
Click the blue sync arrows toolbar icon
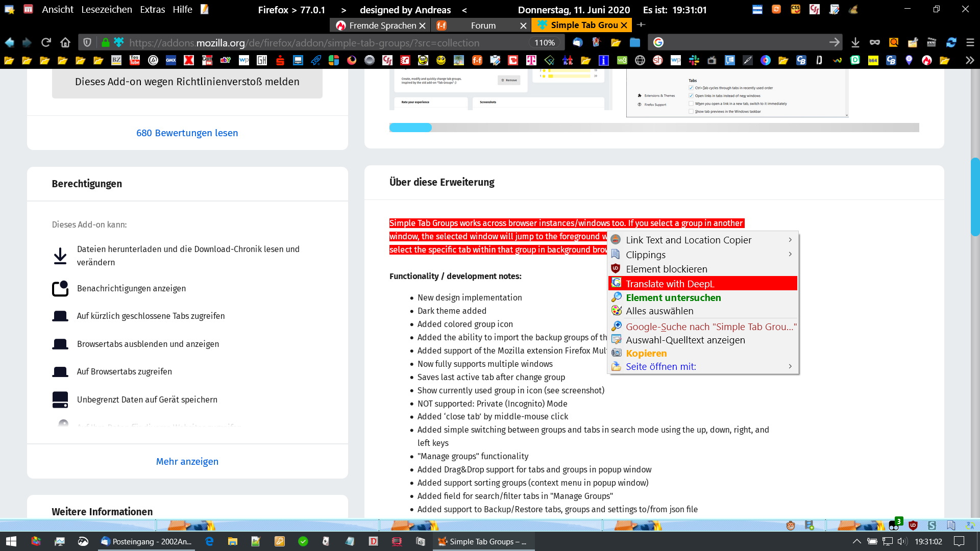(x=951, y=42)
